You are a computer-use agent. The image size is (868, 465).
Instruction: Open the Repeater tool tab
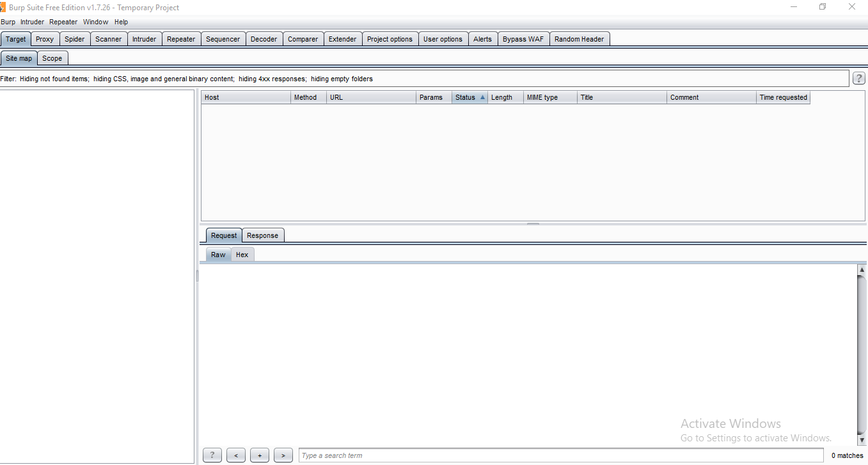[x=181, y=39]
